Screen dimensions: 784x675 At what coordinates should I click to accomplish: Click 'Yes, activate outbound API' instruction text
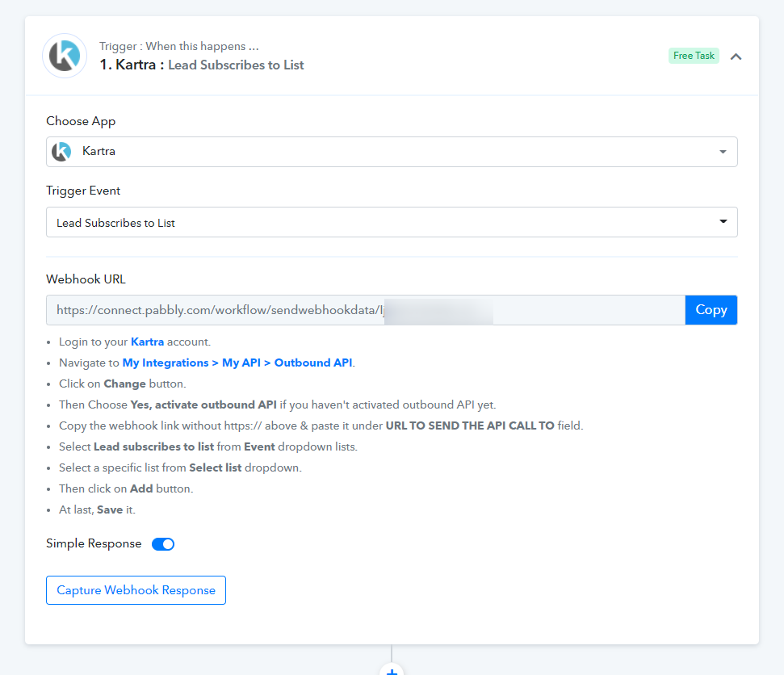coord(203,405)
